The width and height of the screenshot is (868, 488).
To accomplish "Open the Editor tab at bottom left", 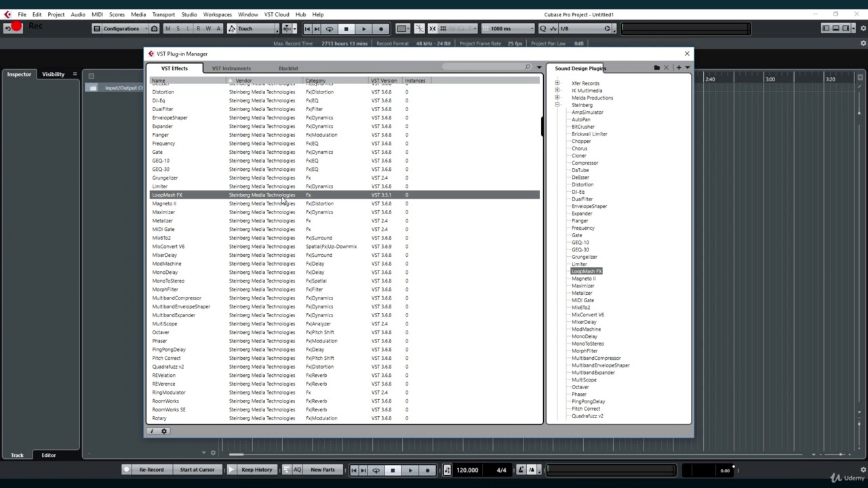I will [49, 455].
